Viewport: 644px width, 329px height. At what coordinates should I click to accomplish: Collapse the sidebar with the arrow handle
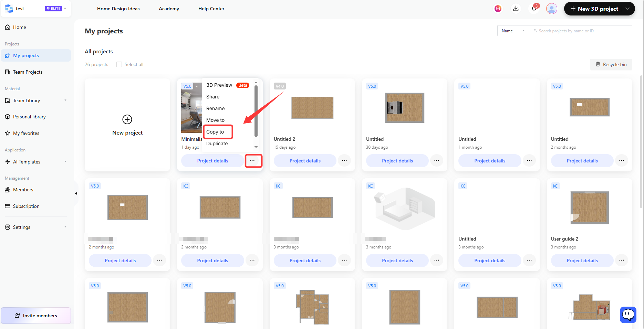point(76,193)
